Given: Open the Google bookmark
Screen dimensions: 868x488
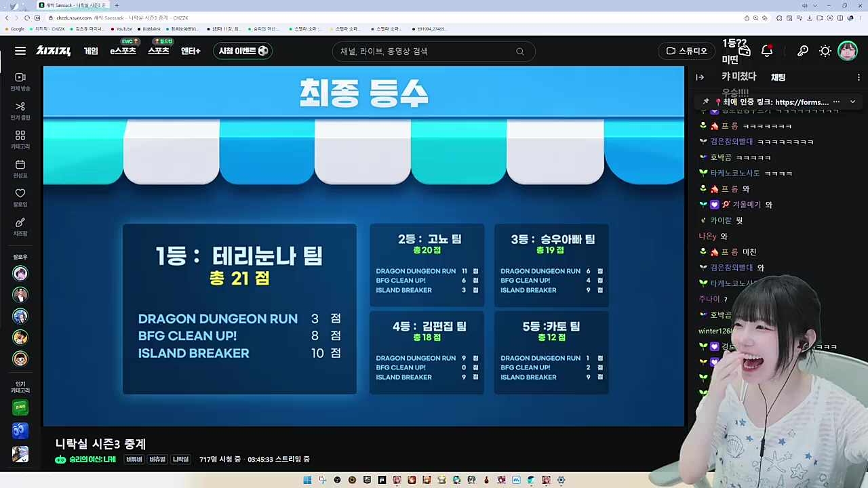Looking at the screenshot, I should pos(14,29).
